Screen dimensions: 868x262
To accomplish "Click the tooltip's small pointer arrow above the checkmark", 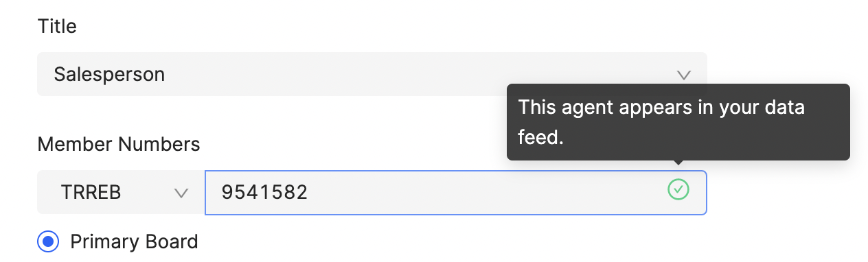I will coord(678,163).
